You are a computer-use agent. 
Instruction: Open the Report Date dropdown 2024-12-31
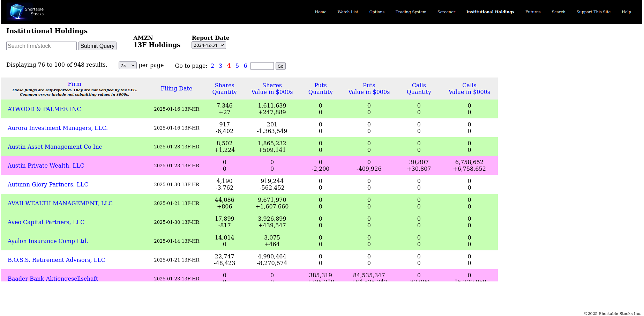[x=209, y=45]
